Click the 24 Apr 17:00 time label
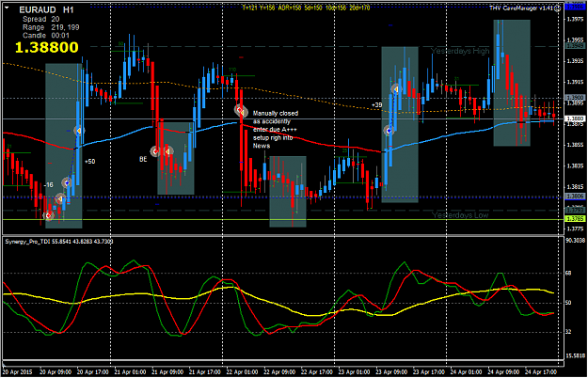This screenshot has height=378, width=588. [x=541, y=372]
